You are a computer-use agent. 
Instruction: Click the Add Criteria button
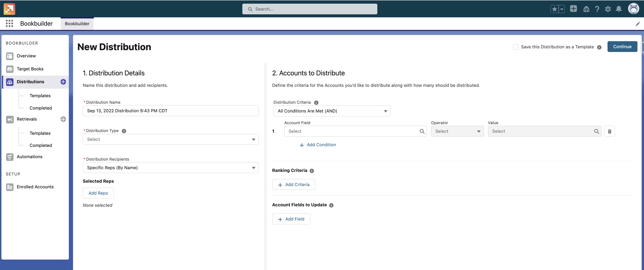(293, 185)
